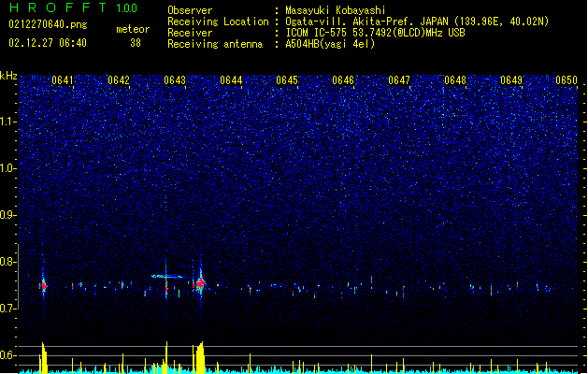Click the wide yellow power bar past 0643
The image size is (588, 374).
point(199,358)
